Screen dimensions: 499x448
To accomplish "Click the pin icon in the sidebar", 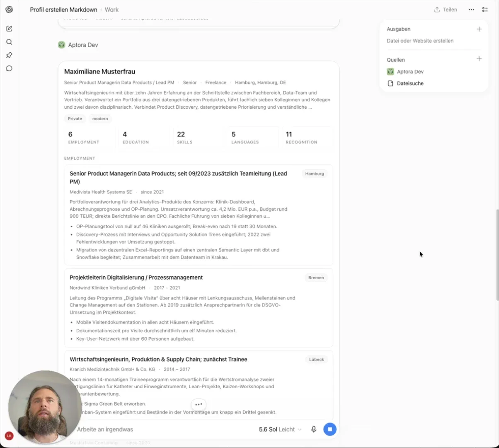I will click(9, 55).
